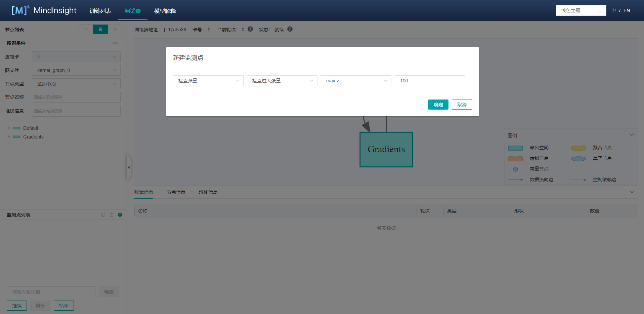This screenshot has height=314, width=644.
Task: Expand the Gradients tree node
Action: tap(9, 137)
